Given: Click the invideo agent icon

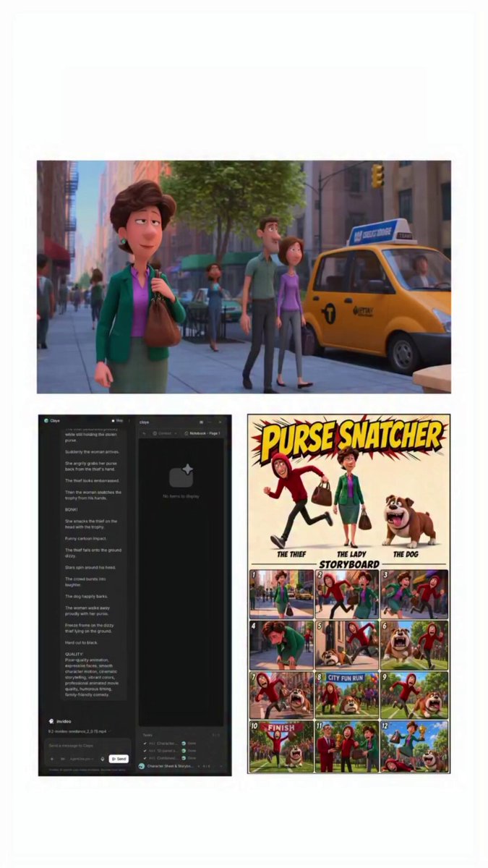Looking at the screenshot, I should coord(51,721).
